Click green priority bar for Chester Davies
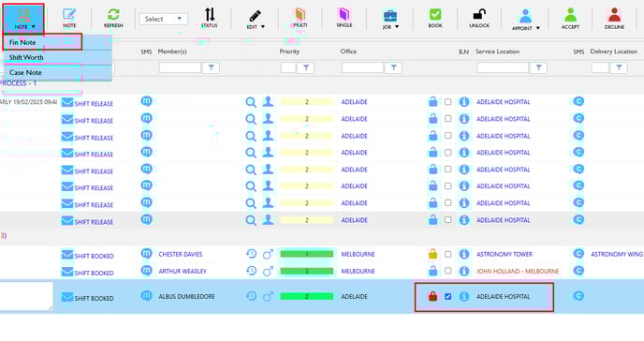The width and height of the screenshot is (644, 341). pos(307,254)
